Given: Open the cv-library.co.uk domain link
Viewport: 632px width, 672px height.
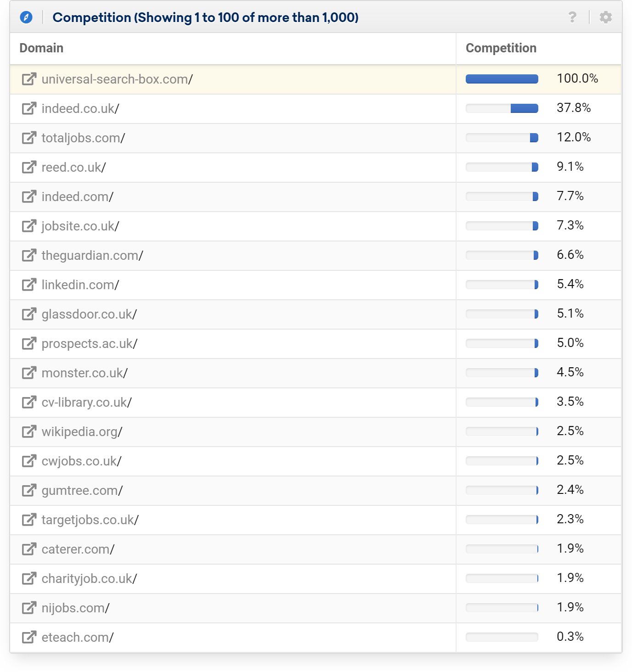Looking at the screenshot, I should coord(86,403).
